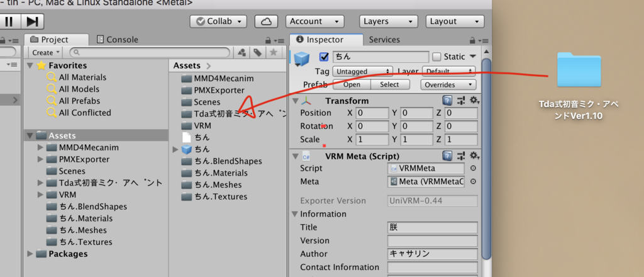This screenshot has width=644, height=277.
Task: Select the ちん prefab cube asset
Action: pyautogui.click(x=196, y=149)
